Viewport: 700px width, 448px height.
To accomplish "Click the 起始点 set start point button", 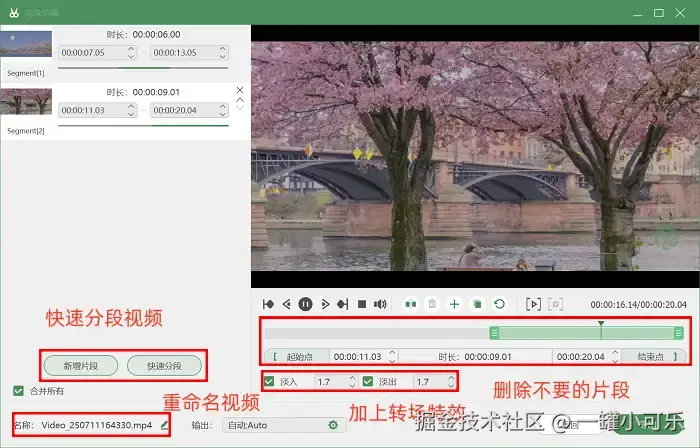I will click(296, 357).
